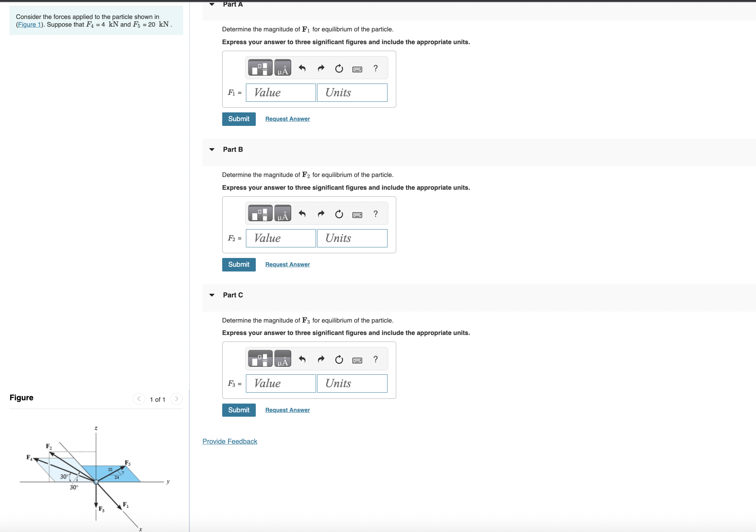The width and height of the screenshot is (756, 532).
Task: Click the help question mark in Part C
Action: point(375,359)
